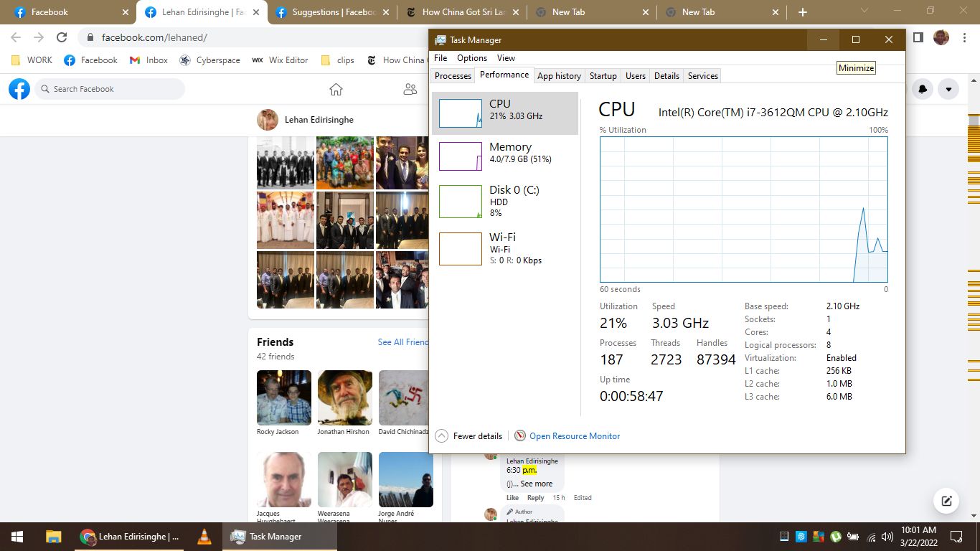Switch to the Processes tab

pyautogui.click(x=453, y=76)
